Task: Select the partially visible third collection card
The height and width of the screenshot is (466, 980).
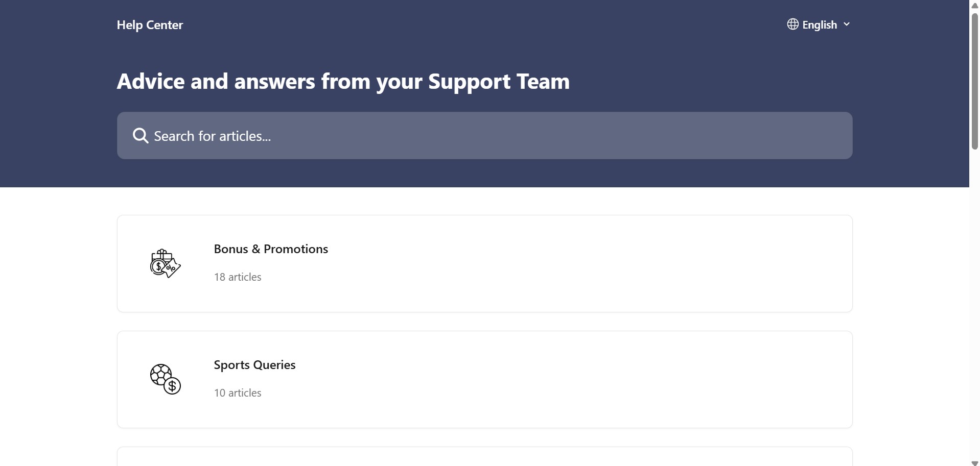Action: (484, 457)
